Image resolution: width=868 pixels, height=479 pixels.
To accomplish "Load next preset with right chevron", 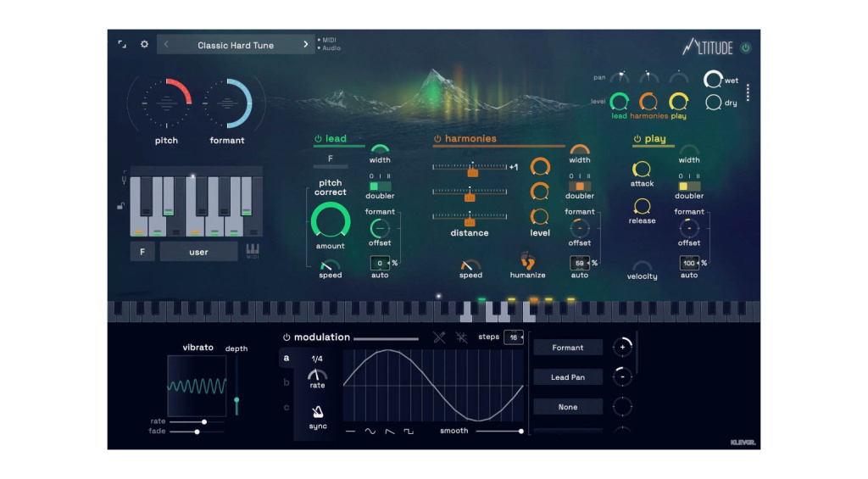I will 305,44.
